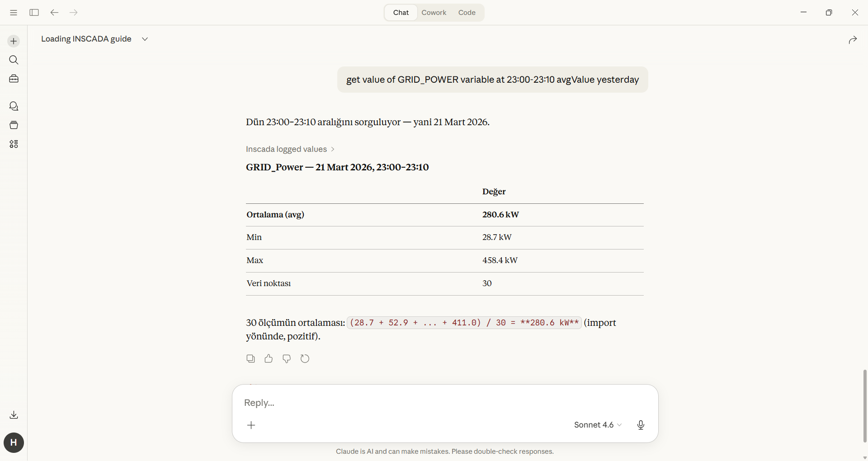Copy the response with copy icon
The height and width of the screenshot is (461, 868).
250,358
